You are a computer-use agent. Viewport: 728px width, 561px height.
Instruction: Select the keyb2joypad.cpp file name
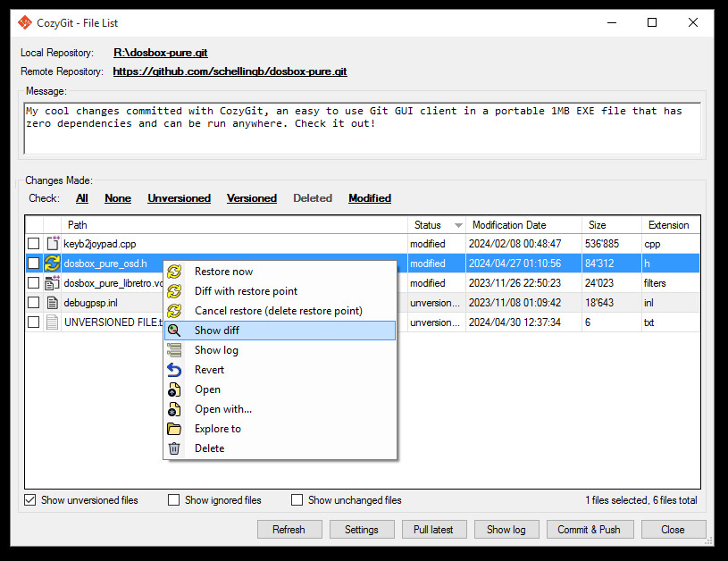100,244
